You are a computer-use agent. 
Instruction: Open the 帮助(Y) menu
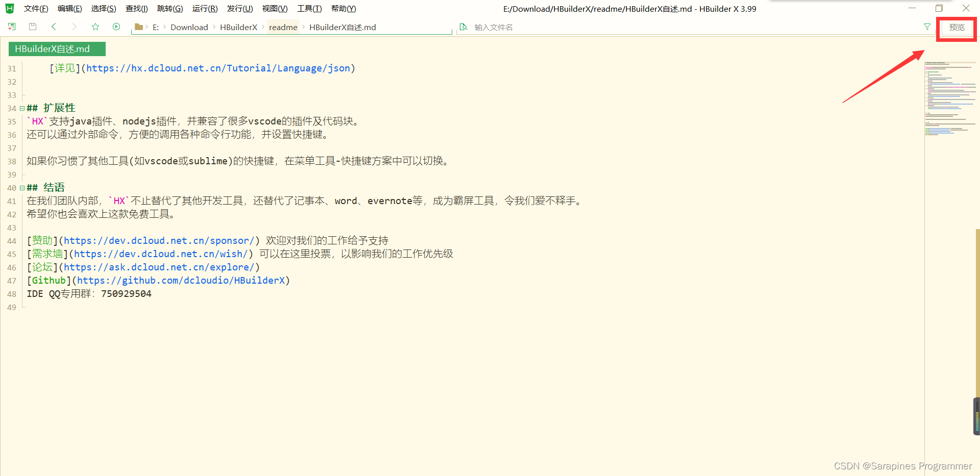pos(344,9)
